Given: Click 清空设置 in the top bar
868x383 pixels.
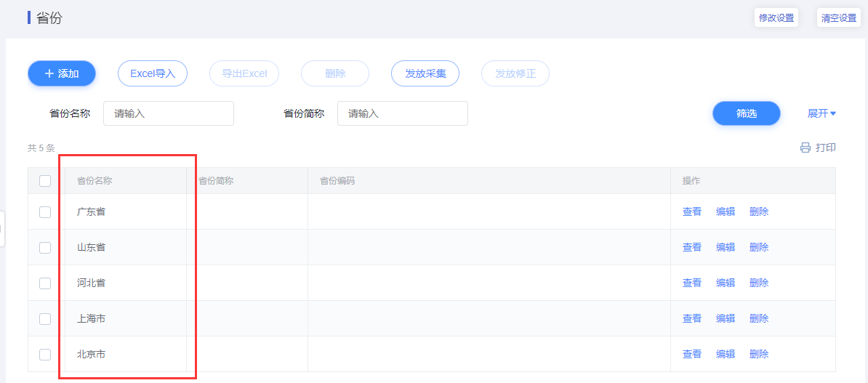Looking at the screenshot, I should click(x=839, y=18).
